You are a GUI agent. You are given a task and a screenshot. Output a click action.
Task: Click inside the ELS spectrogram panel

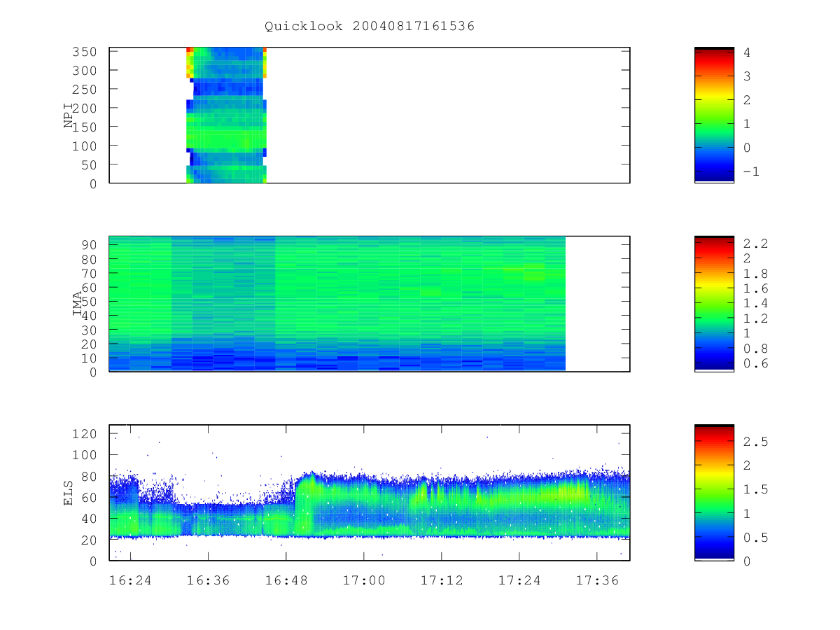click(370, 493)
